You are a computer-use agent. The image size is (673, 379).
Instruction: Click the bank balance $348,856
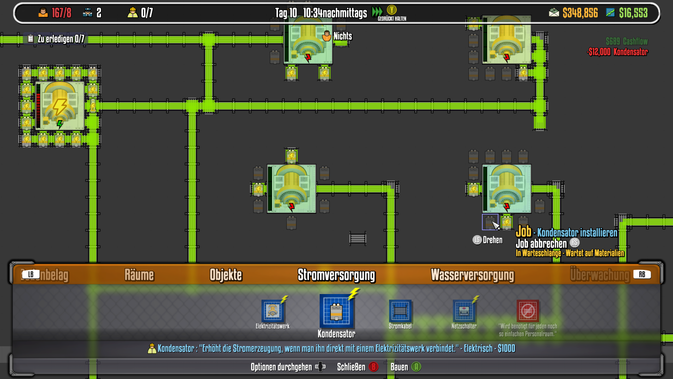click(x=580, y=13)
